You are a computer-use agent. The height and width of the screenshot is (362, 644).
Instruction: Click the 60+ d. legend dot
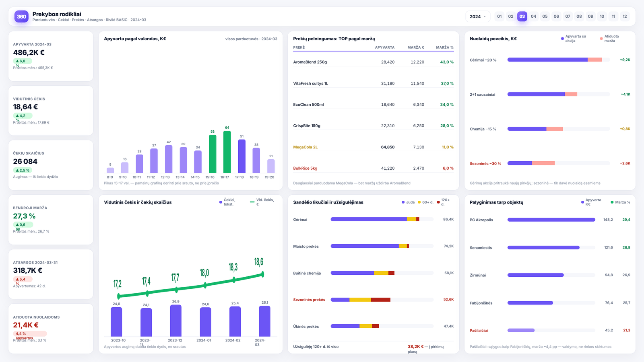point(419,202)
